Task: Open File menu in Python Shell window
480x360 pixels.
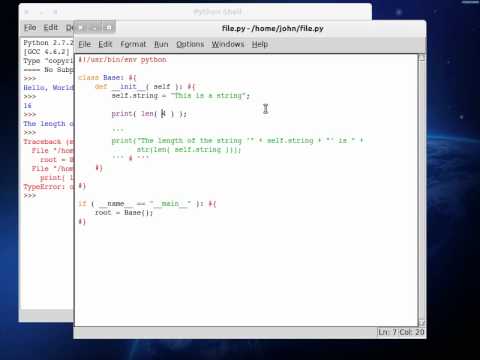Action: coord(30,27)
